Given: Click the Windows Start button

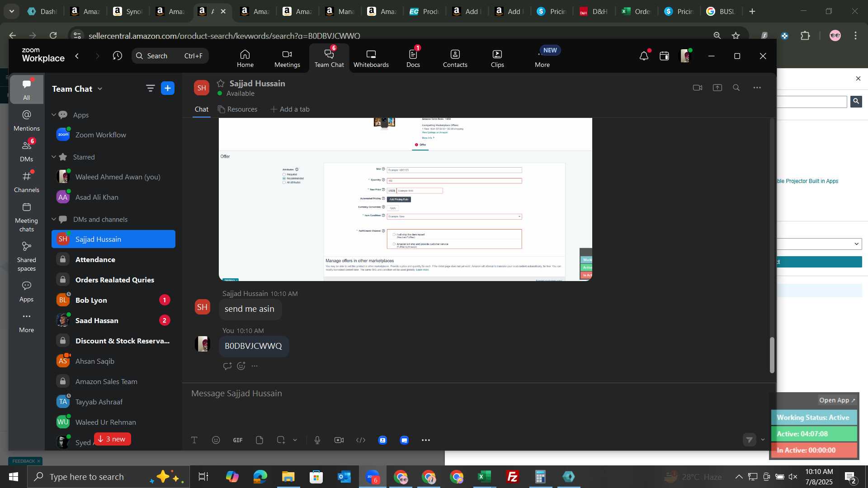Looking at the screenshot, I should point(13,477).
